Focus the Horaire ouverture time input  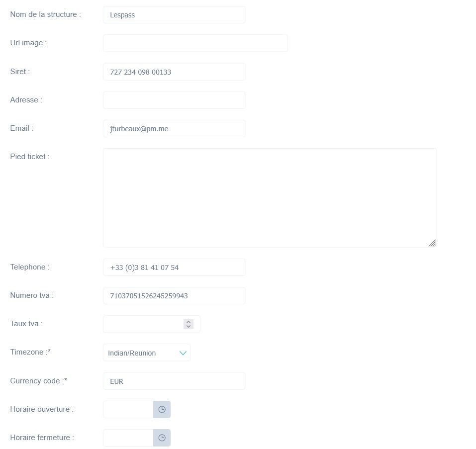(x=128, y=409)
